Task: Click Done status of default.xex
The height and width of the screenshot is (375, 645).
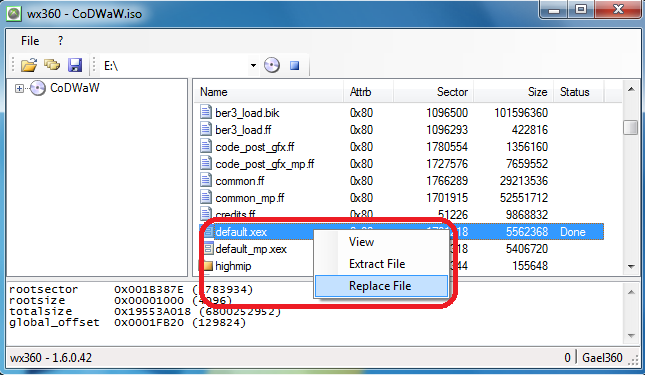Action: pyautogui.click(x=573, y=232)
